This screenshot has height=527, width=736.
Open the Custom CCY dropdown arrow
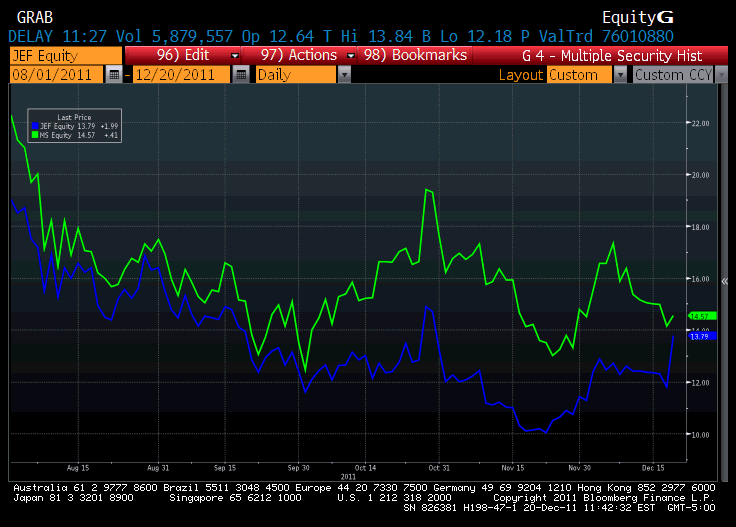click(x=721, y=75)
